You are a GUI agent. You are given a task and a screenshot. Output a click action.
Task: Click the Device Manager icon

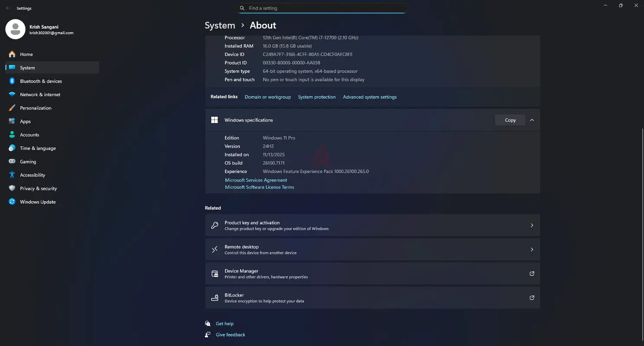214,274
